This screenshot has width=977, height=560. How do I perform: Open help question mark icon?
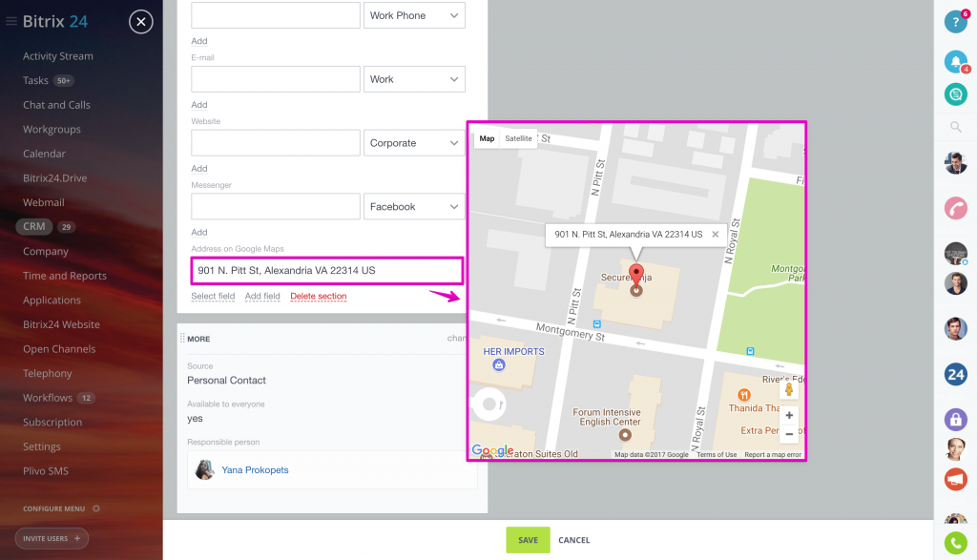(x=955, y=22)
